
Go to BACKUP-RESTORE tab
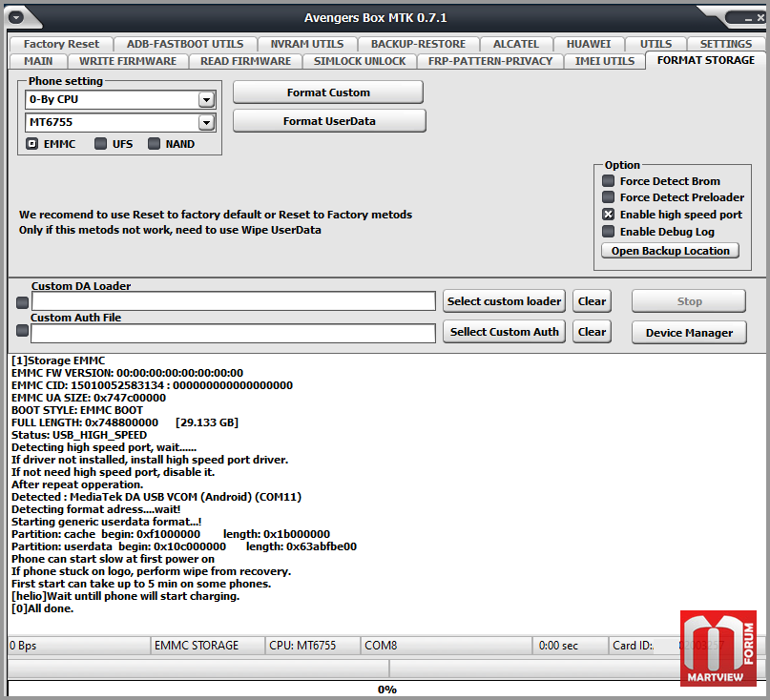tap(418, 44)
